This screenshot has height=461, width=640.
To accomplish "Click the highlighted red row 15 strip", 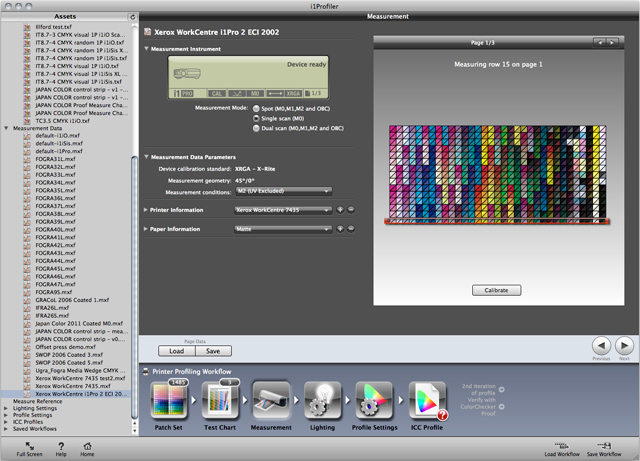I will tap(497, 221).
